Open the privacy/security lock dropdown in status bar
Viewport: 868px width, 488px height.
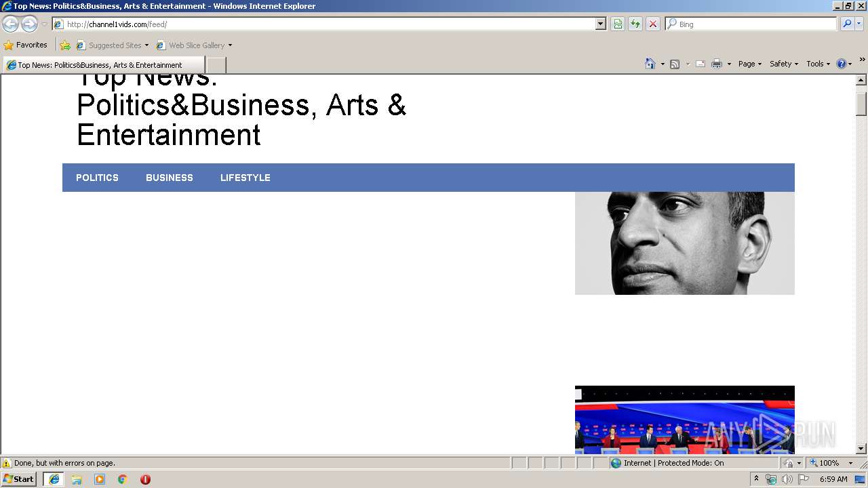point(792,464)
